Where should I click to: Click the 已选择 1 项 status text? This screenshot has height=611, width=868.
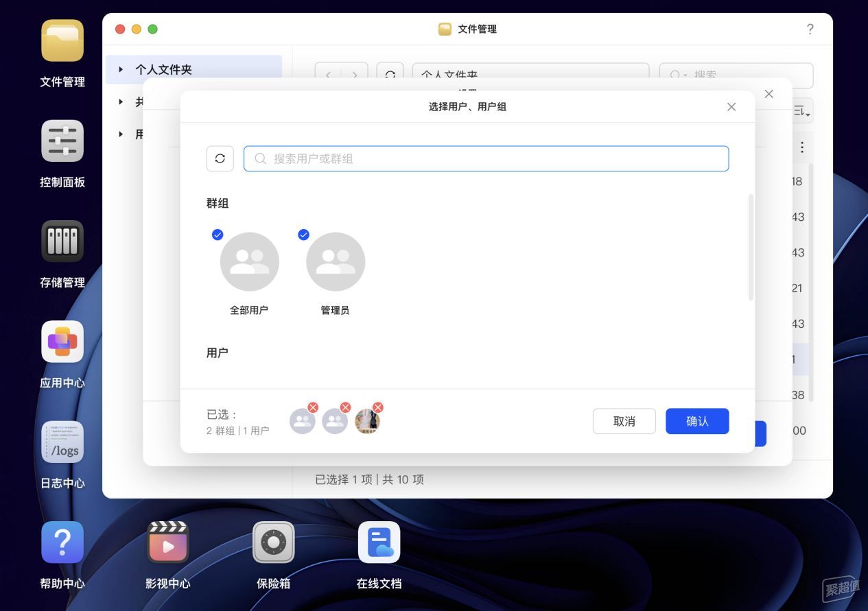[x=344, y=479]
